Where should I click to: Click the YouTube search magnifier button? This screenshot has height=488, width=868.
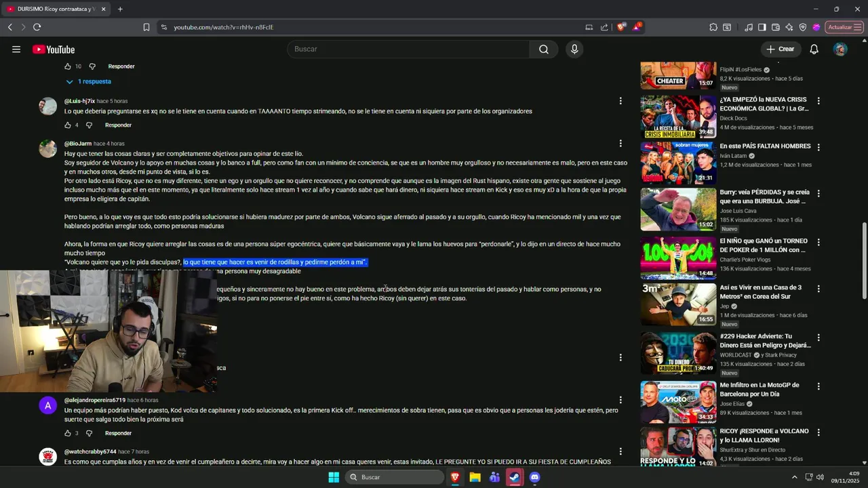[544, 49]
